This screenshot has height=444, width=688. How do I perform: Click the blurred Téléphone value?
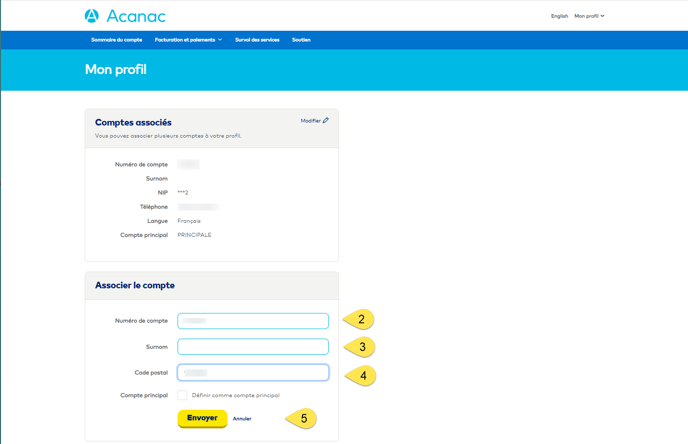click(x=198, y=207)
